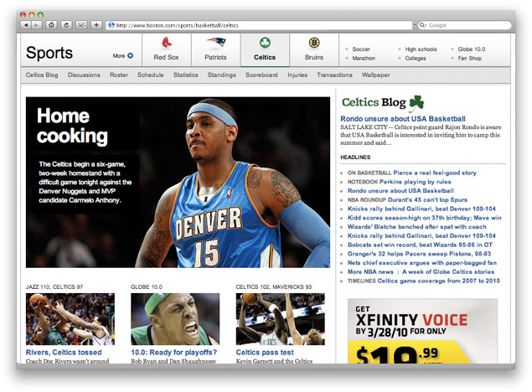Click the Celtics pass test headline
This screenshot has width=532, height=392.
265,353
